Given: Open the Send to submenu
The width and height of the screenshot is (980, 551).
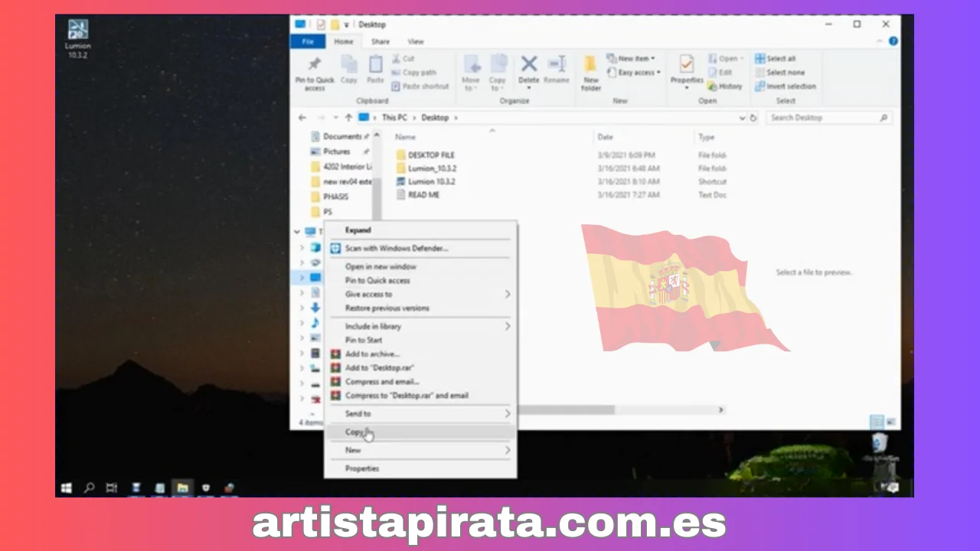Looking at the screenshot, I should tap(420, 413).
